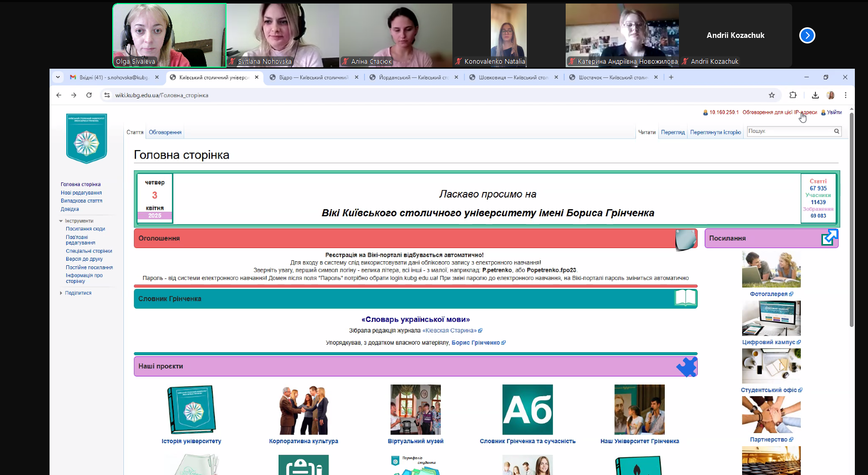
Task: Click the university logo emblem
Action: [x=86, y=138]
